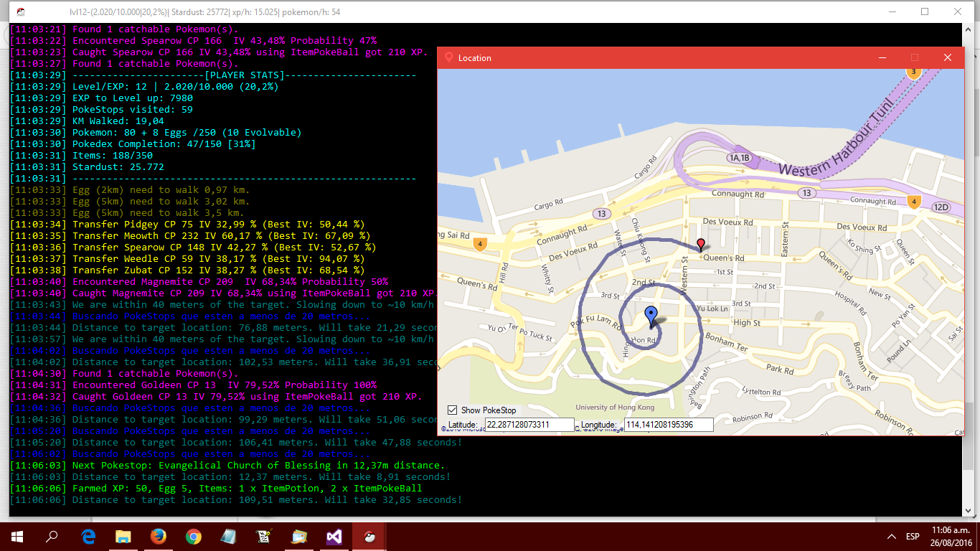Click the 1A,1B exit shield on the map
The image size is (980, 551).
coord(738,158)
